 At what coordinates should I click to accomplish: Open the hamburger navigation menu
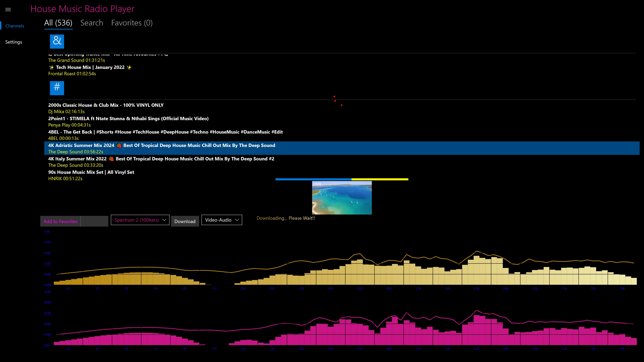[x=8, y=10]
